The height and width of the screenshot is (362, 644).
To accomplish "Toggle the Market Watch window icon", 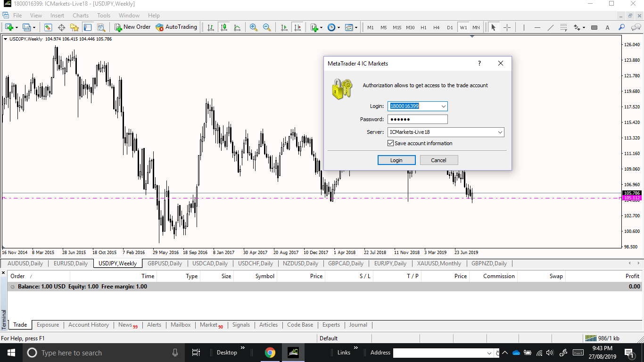I will point(48,27).
